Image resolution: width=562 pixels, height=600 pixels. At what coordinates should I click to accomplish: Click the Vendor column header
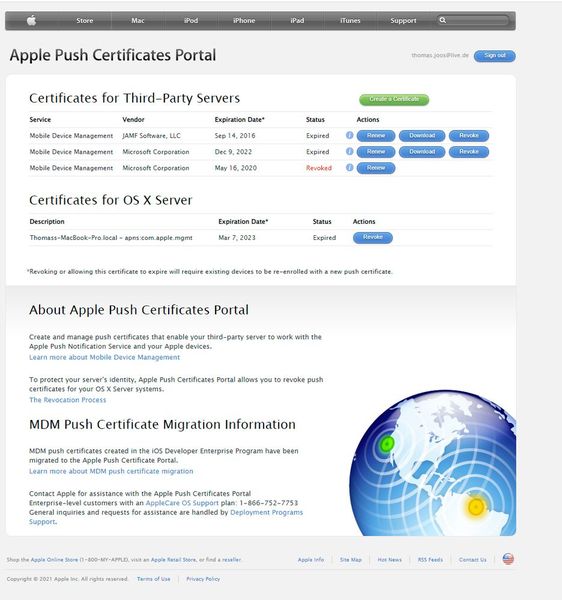(x=133, y=119)
